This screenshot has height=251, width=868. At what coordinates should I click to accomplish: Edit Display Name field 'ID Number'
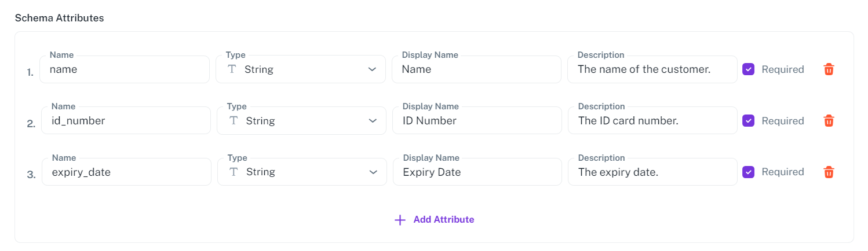click(x=477, y=121)
